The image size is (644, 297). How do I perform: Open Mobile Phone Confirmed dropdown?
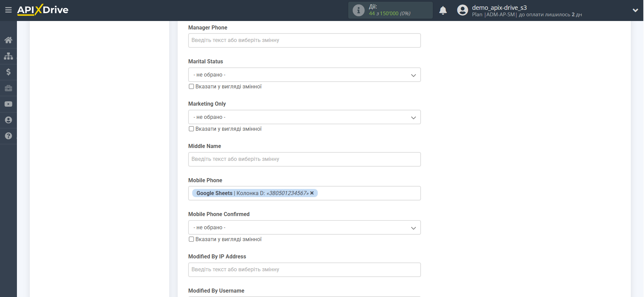(x=304, y=228)
